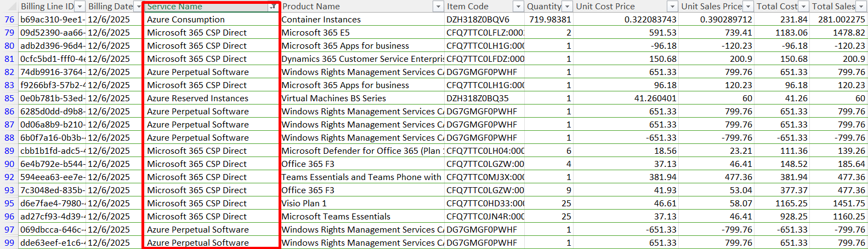This screenshot has width=868, height=249.
Task: Select Dynamics 365 Customer Service Enterprise cell
Action: [362, 59]
